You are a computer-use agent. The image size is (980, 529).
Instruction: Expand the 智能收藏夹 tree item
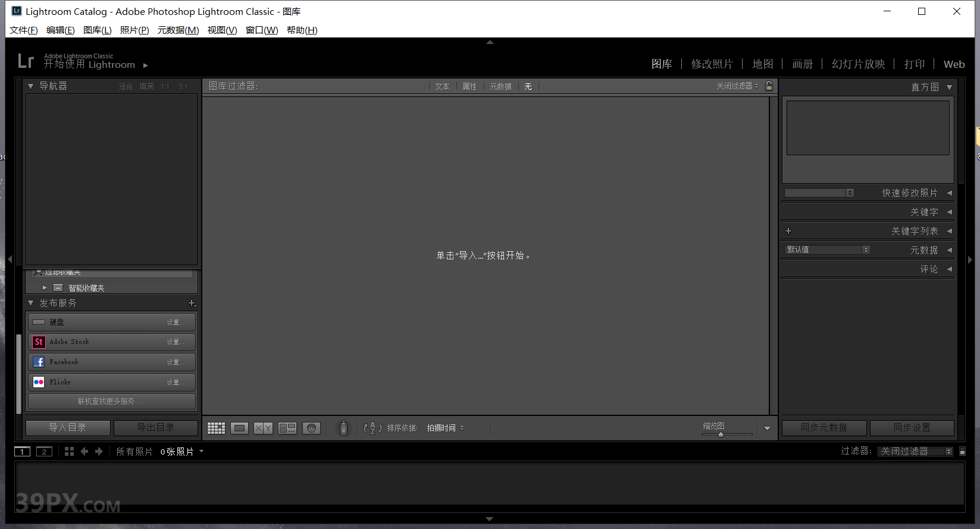pos(45,287)
